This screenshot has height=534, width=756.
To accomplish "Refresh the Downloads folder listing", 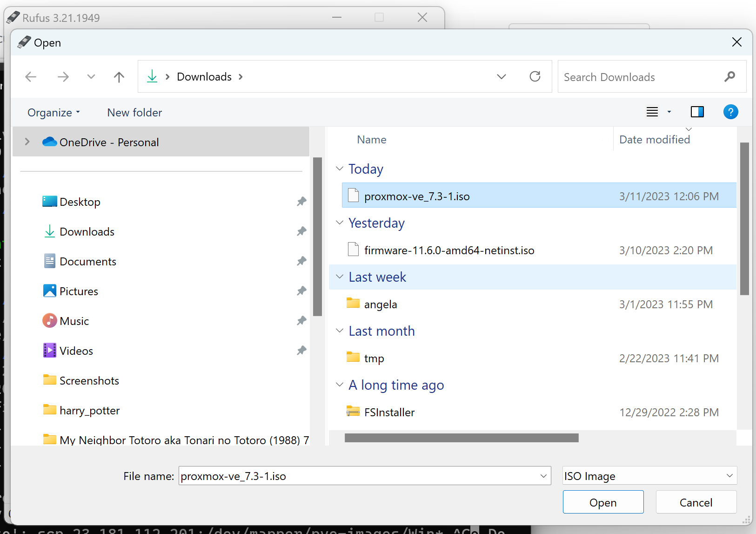I will tap(535, 76).
